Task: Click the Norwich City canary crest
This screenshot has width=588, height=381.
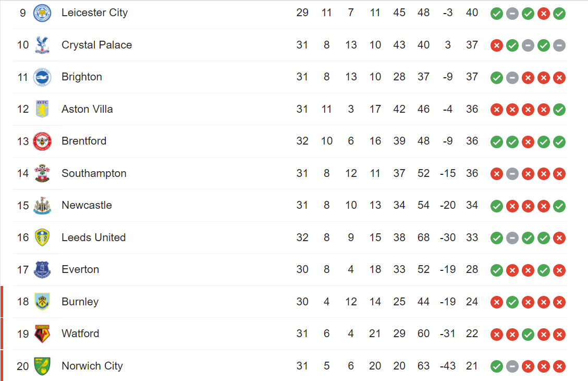Action: tap(42, 366)
